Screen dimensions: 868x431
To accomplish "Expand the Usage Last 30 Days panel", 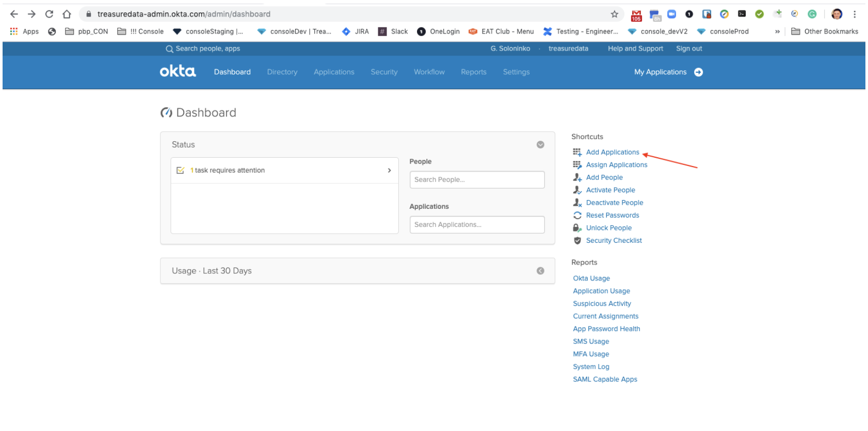I will [x=540, y=271].
